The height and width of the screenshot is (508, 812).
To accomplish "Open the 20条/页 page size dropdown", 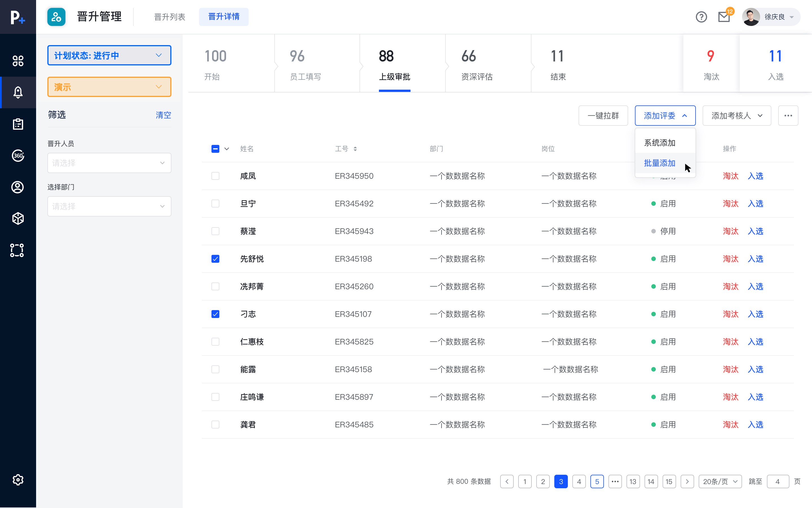I will tap(720, 482).
